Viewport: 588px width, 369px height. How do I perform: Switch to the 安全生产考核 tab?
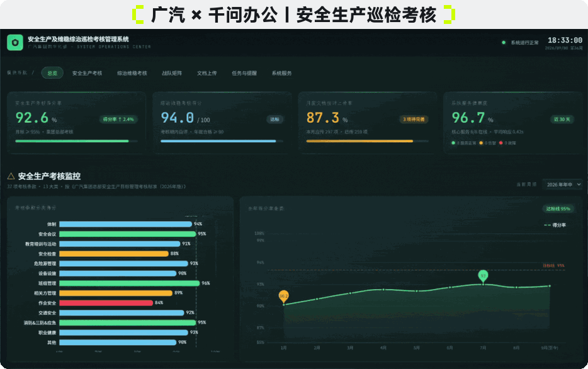tap(87, 73)
